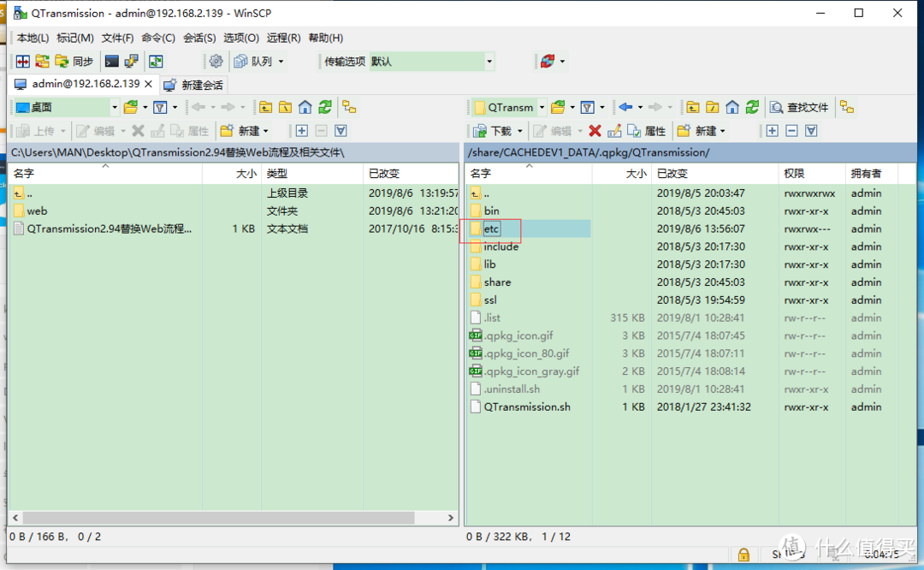Sort local list by 类型 column
Image resolution: width=924 pixels, height=570 pixels.
[311, 173]
